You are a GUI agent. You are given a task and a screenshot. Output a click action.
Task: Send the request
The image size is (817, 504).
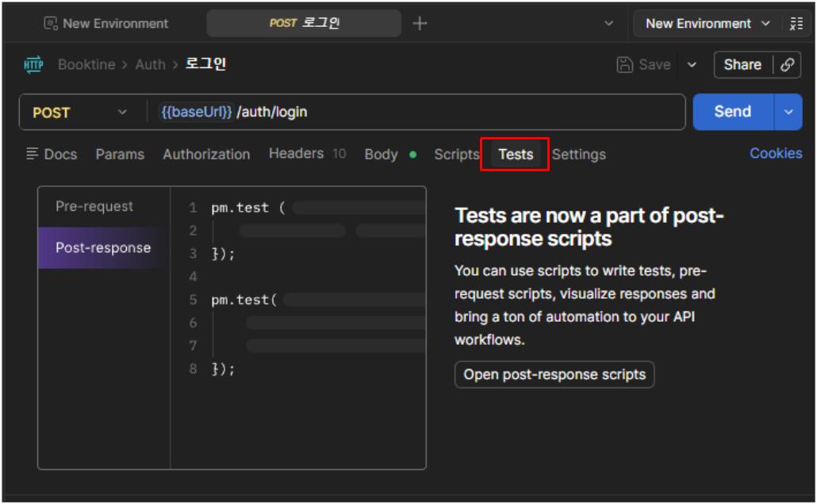[733, 112]
